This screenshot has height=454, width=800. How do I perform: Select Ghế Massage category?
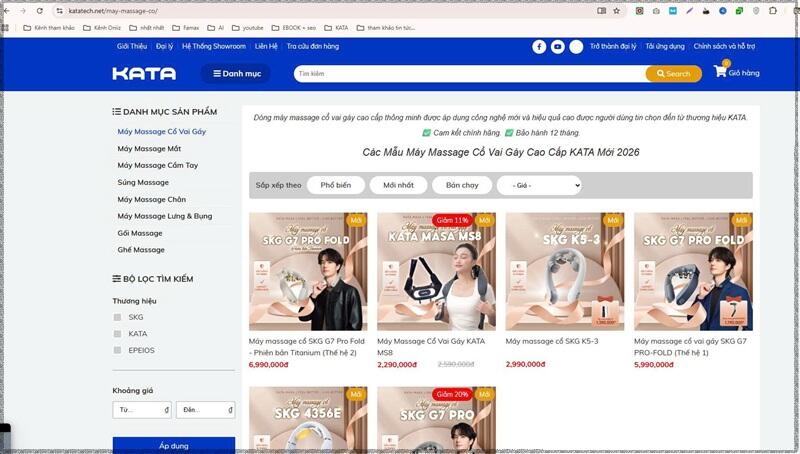[141, 250]
